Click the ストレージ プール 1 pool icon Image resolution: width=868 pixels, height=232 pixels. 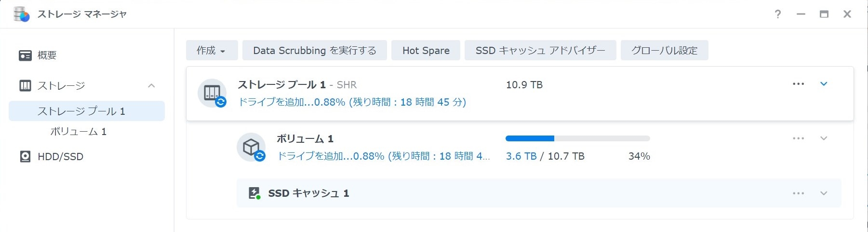pos(212,93)
